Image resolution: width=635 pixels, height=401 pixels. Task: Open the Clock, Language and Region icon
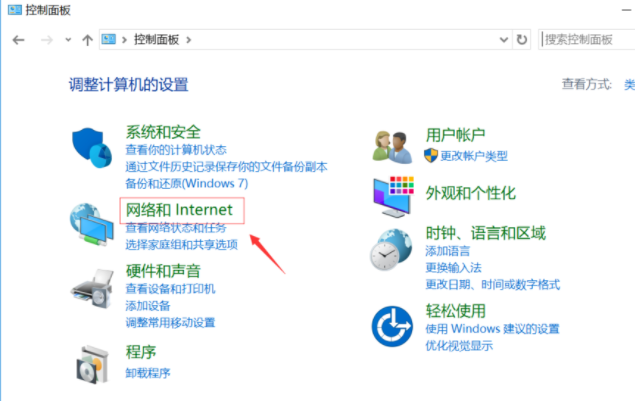391,250
